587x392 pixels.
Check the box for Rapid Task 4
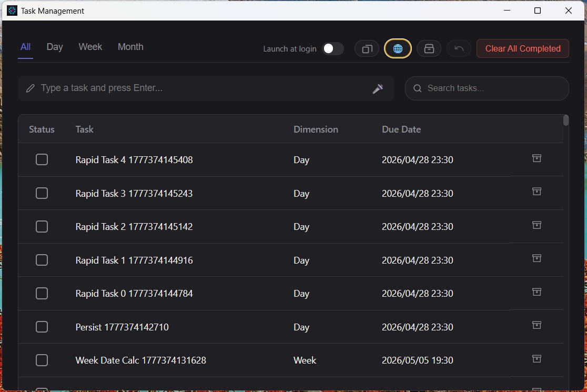(42, 159)
